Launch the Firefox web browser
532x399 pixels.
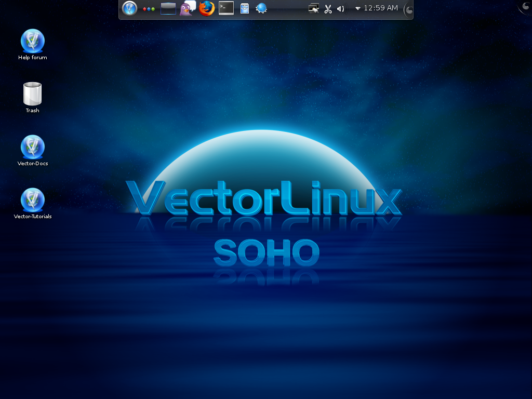click(x=206, y=8)
